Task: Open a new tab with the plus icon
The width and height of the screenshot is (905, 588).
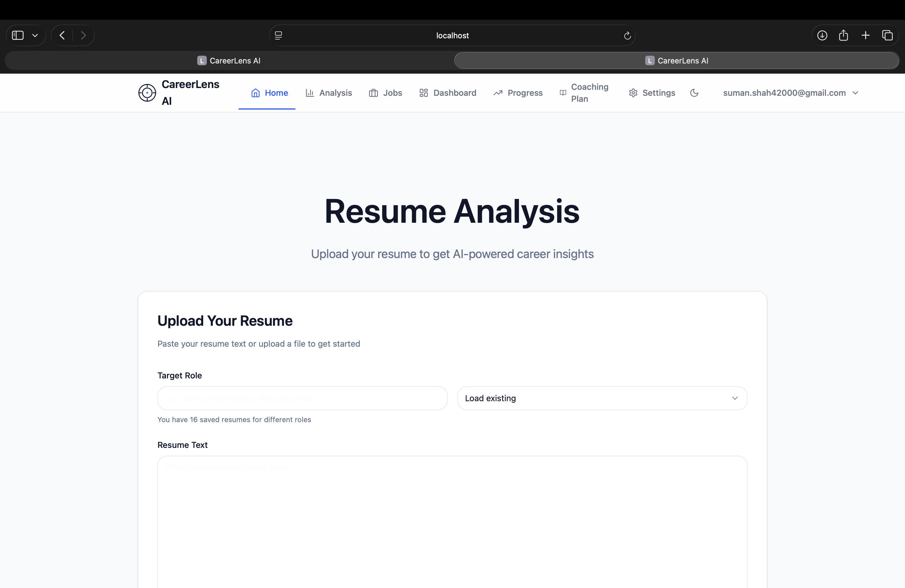Action: 865,35
